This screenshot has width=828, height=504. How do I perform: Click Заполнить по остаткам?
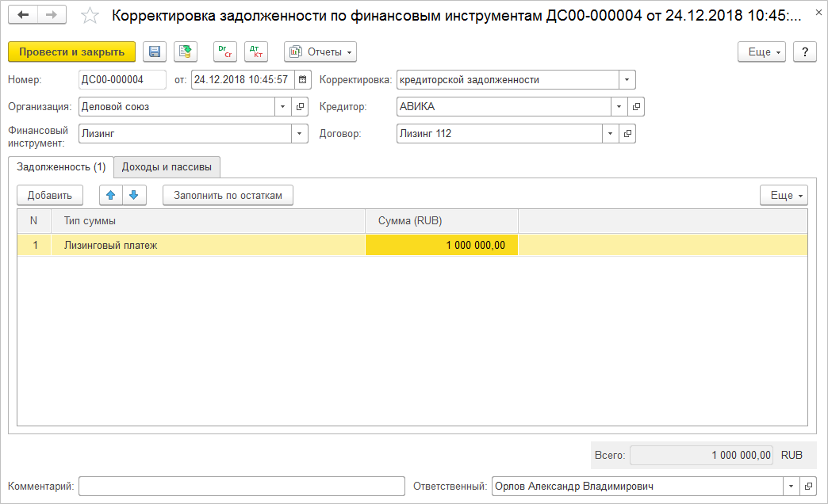228,195
